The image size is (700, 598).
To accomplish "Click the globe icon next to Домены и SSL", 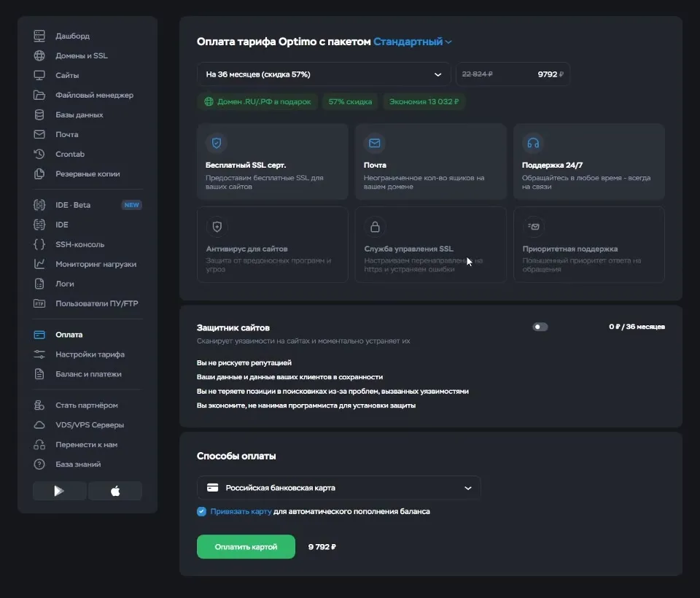I will point(39,55).
